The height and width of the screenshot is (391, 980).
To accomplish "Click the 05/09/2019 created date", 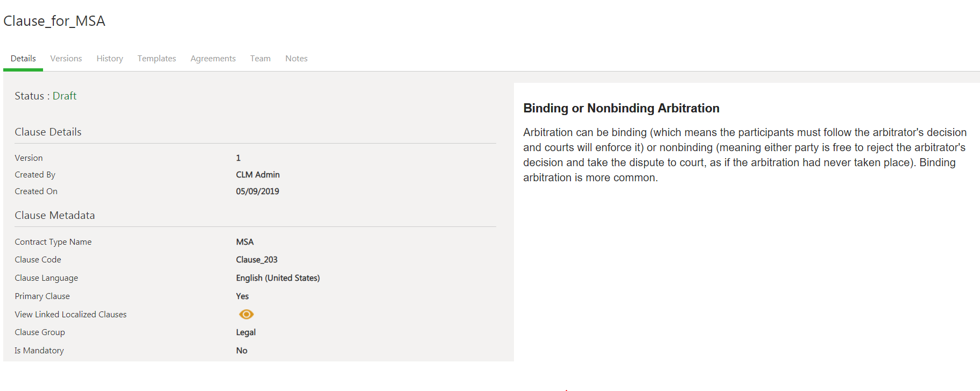I will [x=257, y=191].
